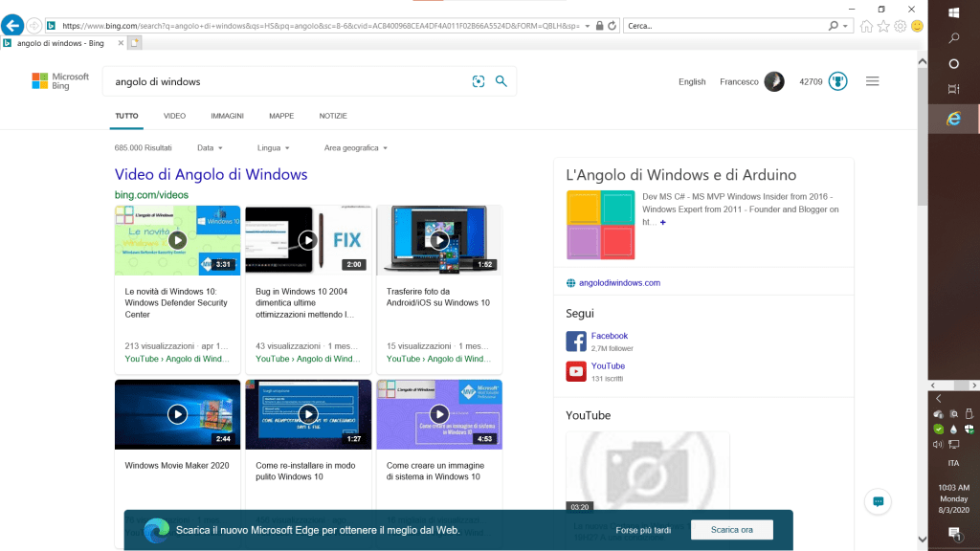Refresh the page using the reload icon
The height and width of the screenshot is (551, 980).
(x=612, y=26)
